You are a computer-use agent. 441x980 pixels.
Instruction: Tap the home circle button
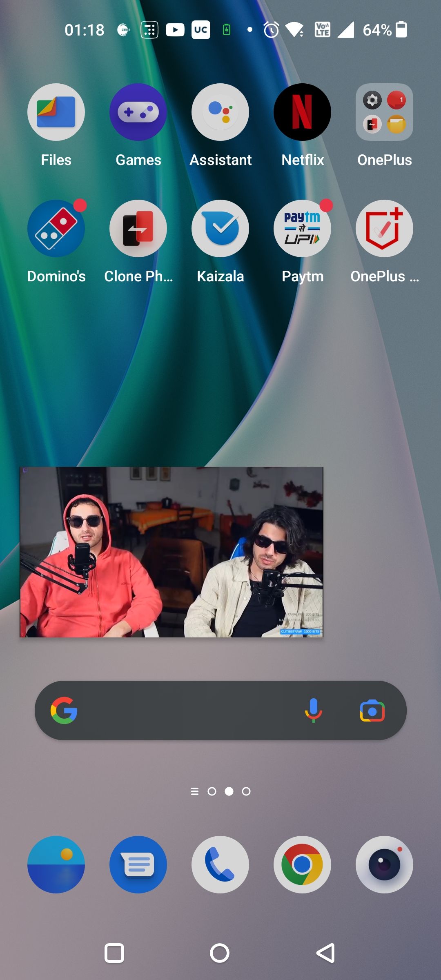220,953
